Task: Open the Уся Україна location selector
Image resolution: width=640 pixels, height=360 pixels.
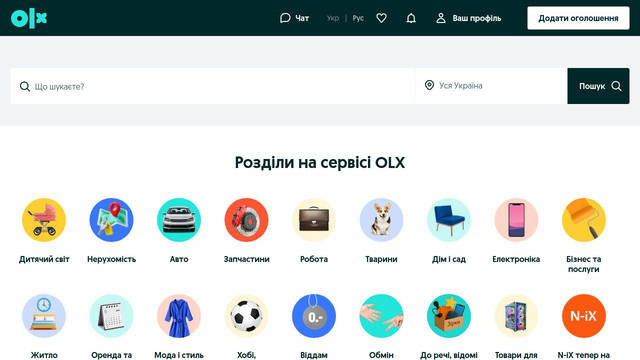Action: pos(491,86)
